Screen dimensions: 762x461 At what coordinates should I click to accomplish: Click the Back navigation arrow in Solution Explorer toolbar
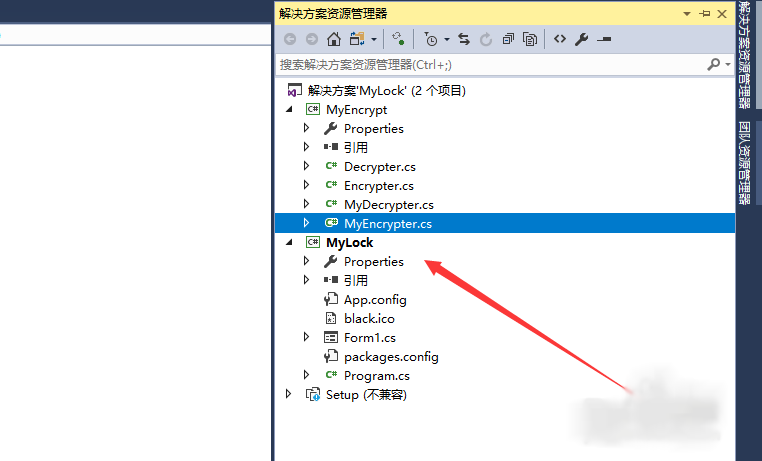pyautogui.click(x=290, y=39)
